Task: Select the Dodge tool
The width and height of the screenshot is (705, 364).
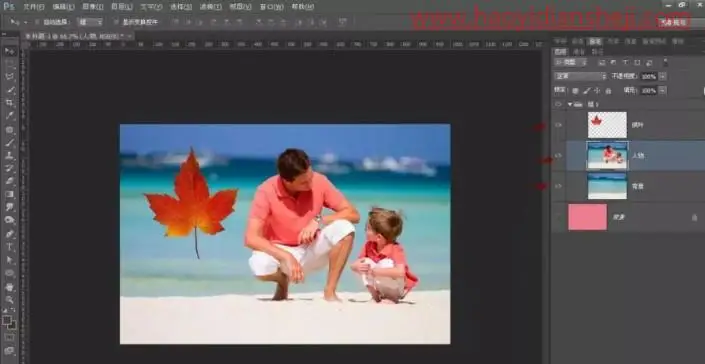Action: pyautogui.click(x=9, y=221)
